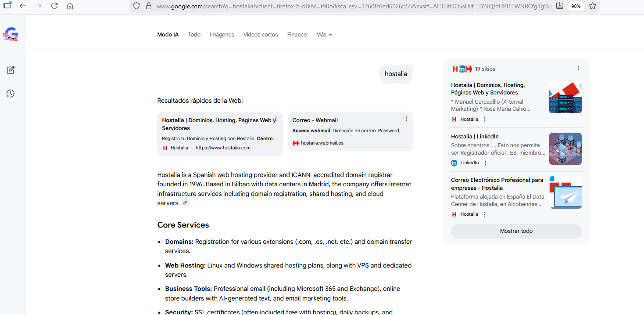Screen dimensions: 644x315
Task: Expand the Más dropdown menu
Action: pos(324,35)
